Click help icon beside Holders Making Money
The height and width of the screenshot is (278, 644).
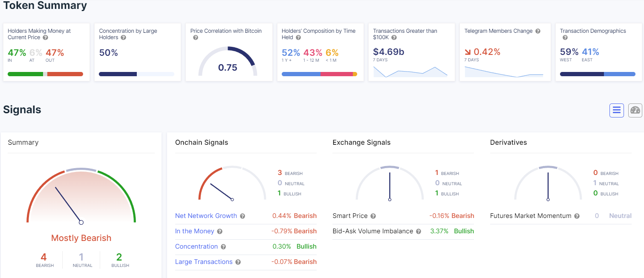[46, 38]
